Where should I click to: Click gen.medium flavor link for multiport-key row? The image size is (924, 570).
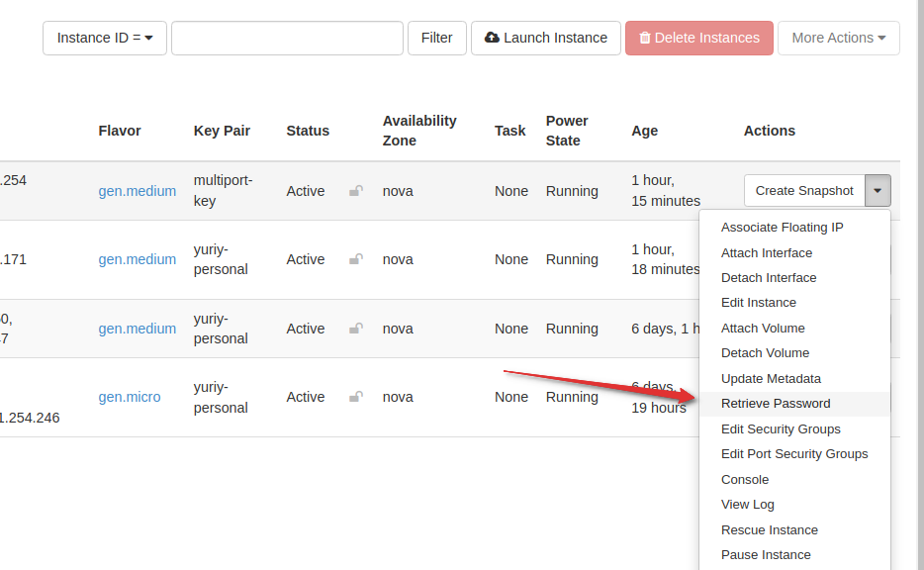[138, 191]
